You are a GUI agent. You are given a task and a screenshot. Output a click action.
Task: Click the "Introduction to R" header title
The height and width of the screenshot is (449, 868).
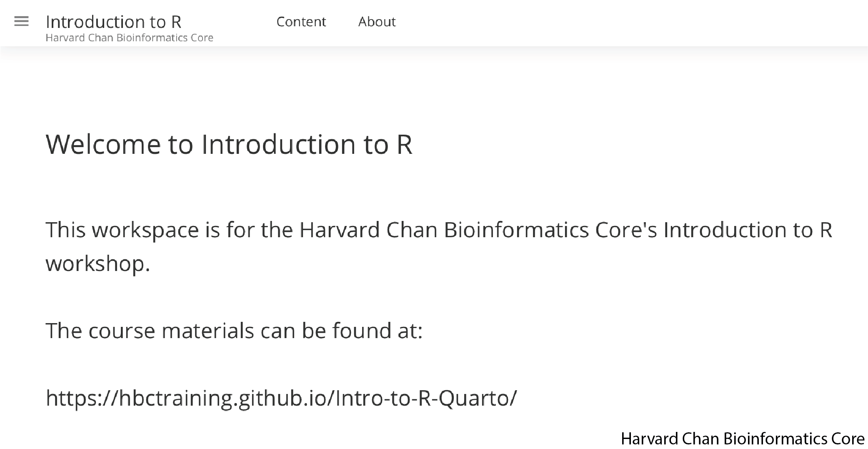click(113, 22)
